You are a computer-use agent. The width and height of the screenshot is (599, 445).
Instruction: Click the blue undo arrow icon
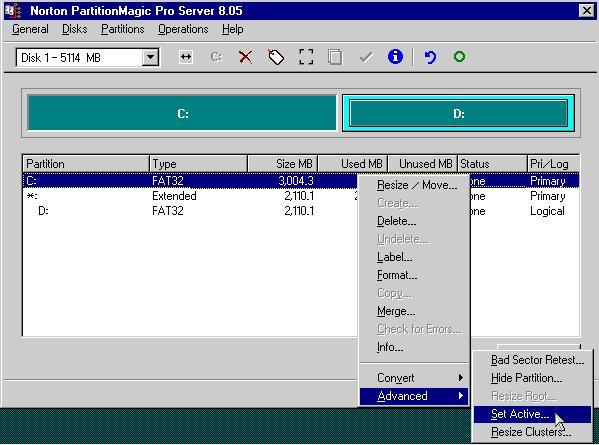click(x=430, y=57)
